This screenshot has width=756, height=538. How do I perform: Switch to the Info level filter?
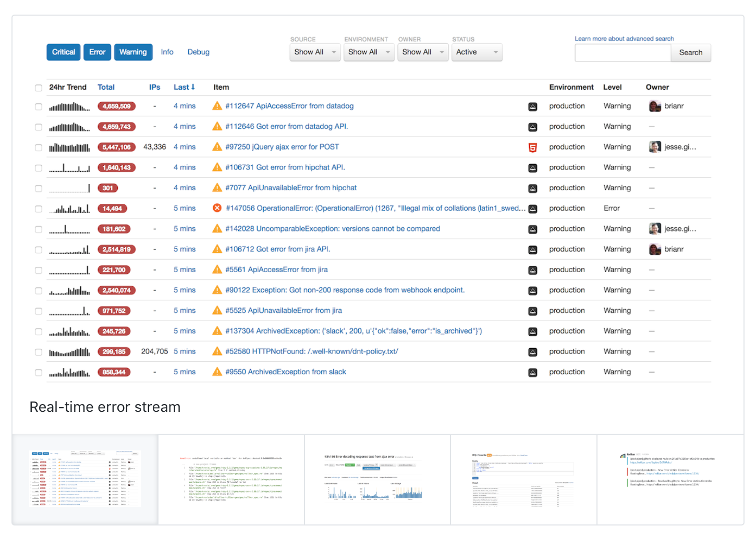[x=167, y=52]
